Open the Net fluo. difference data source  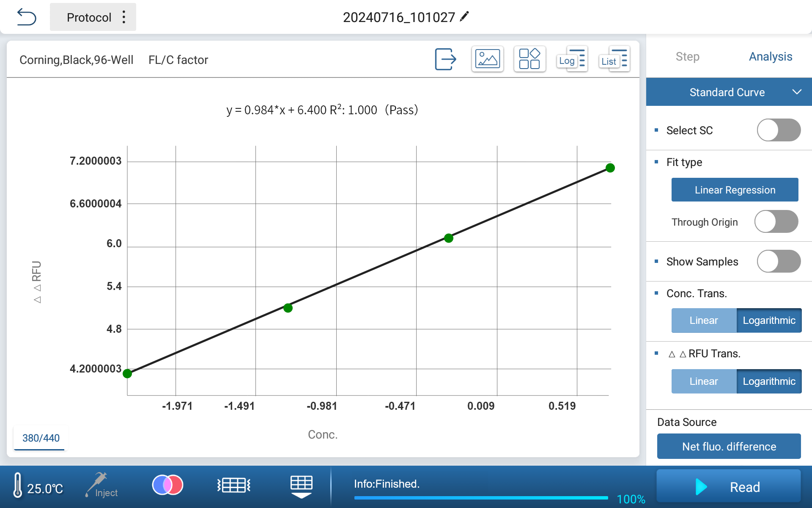point(729,446)
